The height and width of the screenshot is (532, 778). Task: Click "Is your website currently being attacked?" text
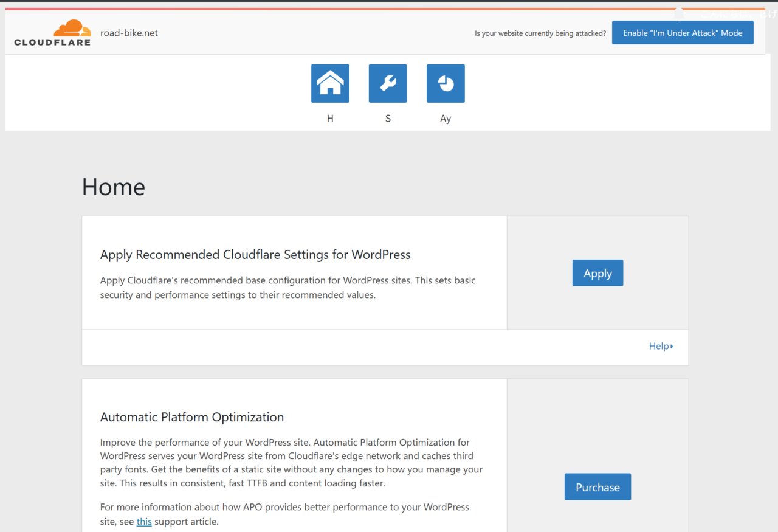540,33
